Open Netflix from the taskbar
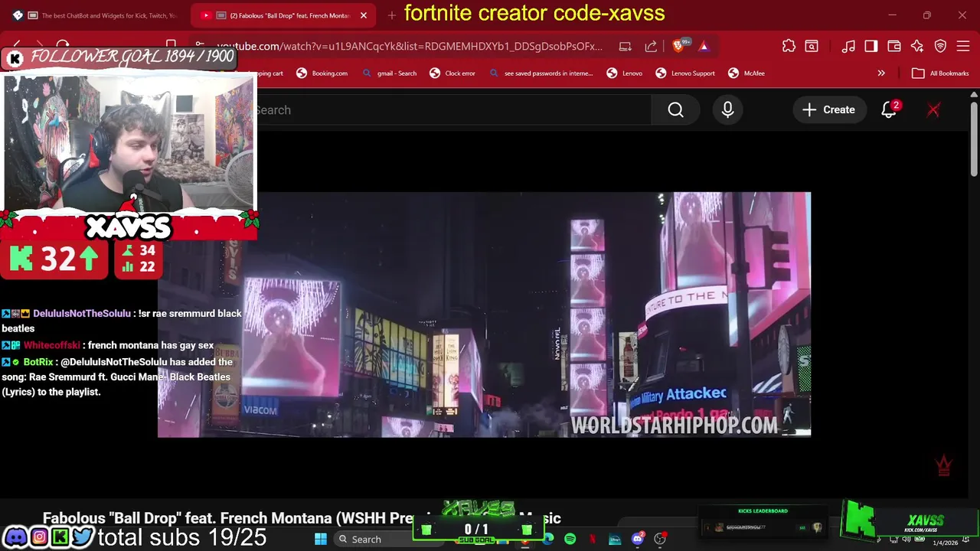980x551 pixels. pos(593,540)
